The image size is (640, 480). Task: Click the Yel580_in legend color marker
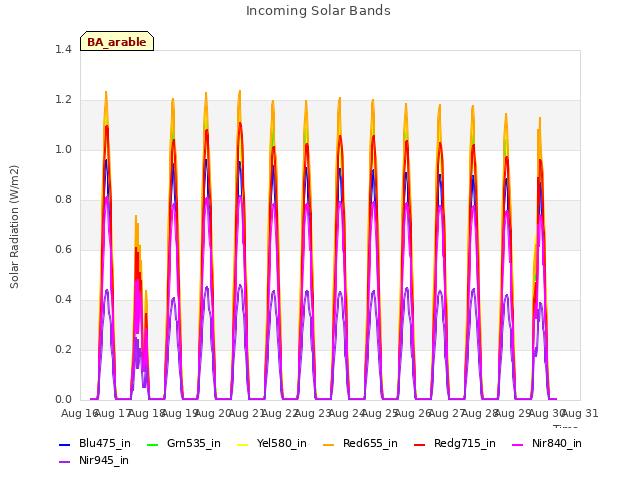pyautogui.click(x=242, y=444)
